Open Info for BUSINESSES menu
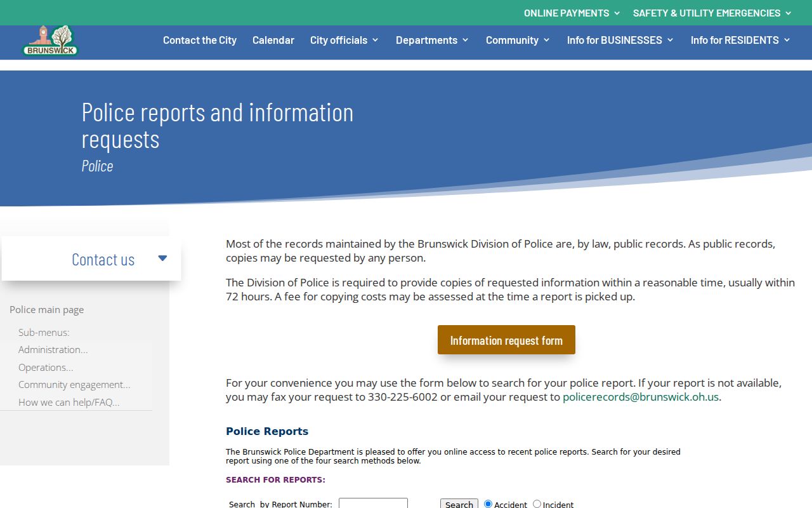Screen dimensions: 812x508 click(615, 40)
